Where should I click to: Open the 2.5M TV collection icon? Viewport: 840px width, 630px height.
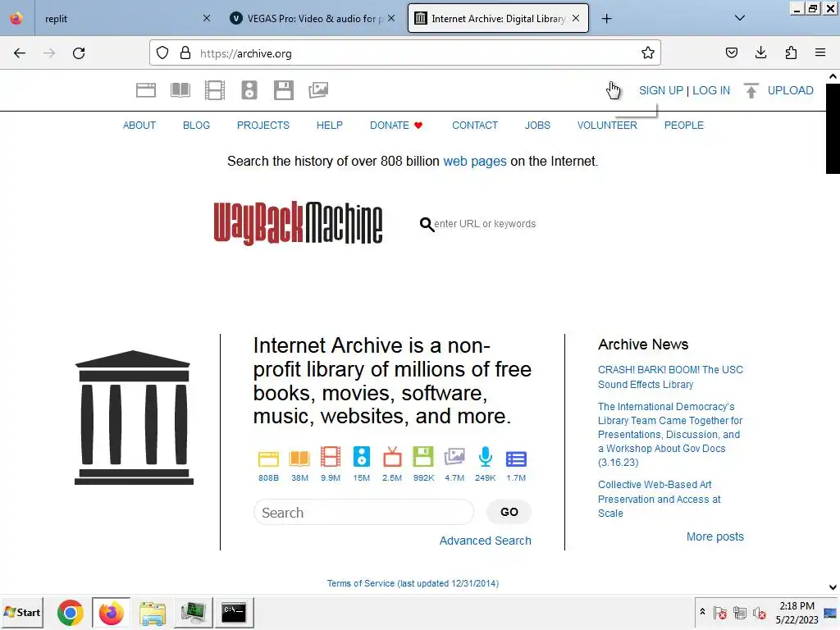point(392,457)
